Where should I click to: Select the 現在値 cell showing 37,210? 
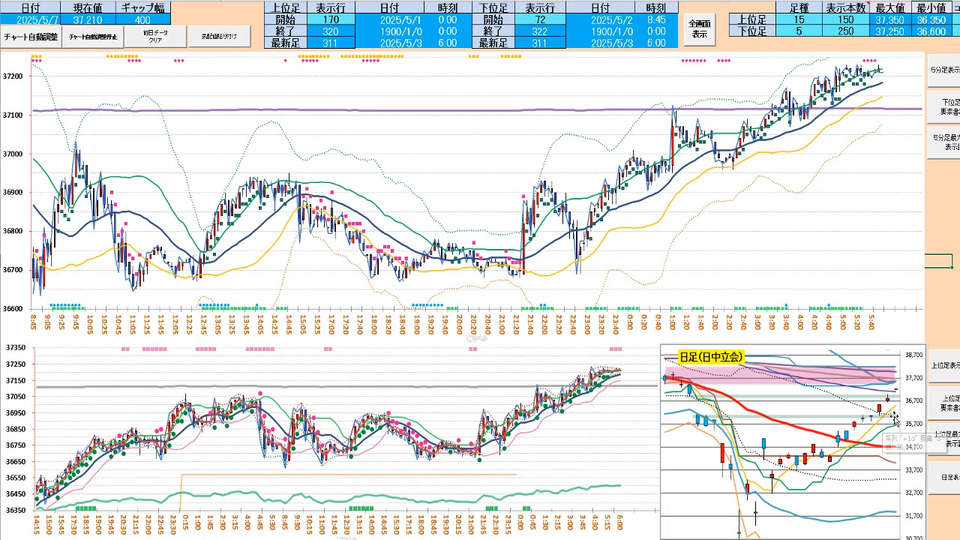coord(88,20)
